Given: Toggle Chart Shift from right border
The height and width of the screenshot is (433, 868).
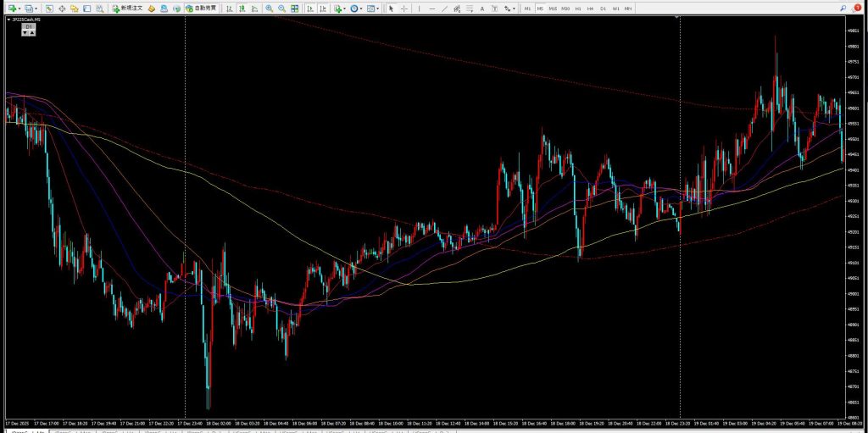Looking at the screenshot, I should (x=323, y=8).
